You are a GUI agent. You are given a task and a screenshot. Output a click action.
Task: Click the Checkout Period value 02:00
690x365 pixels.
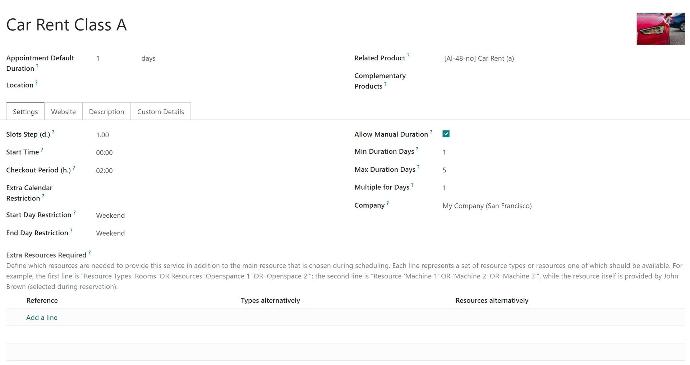(x=104, y=170)
